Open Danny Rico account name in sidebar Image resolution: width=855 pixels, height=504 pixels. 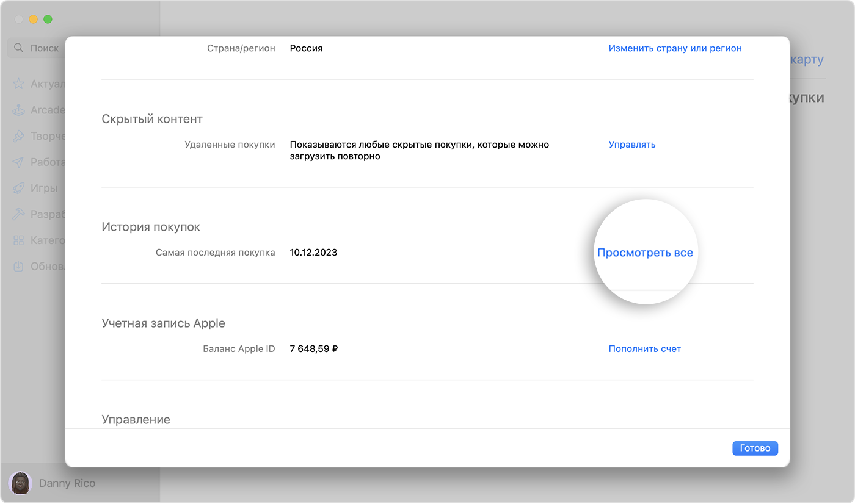[x=67, y=483]
